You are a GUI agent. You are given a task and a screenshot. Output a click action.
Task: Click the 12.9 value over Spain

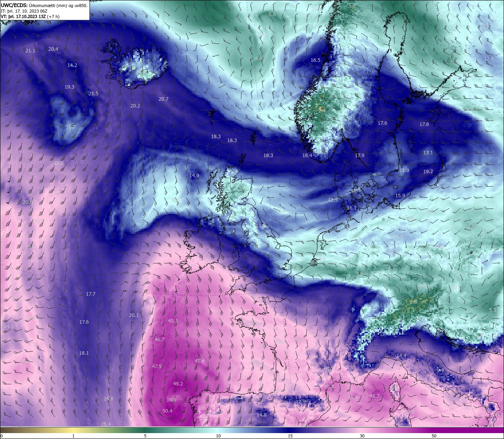[300, 402]
